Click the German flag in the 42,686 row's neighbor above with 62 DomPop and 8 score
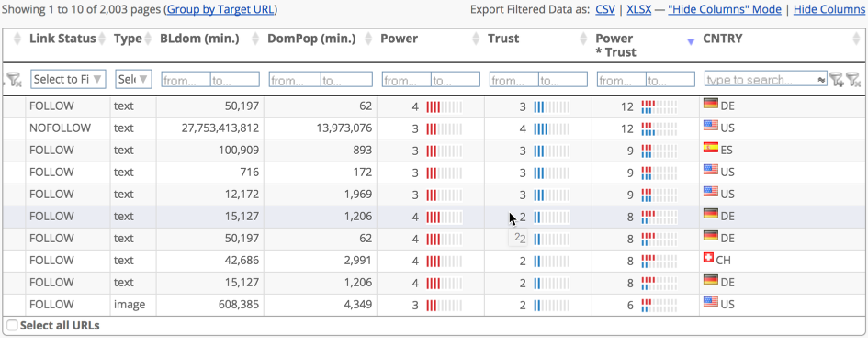Screen dimensions: 868x346 711,236
